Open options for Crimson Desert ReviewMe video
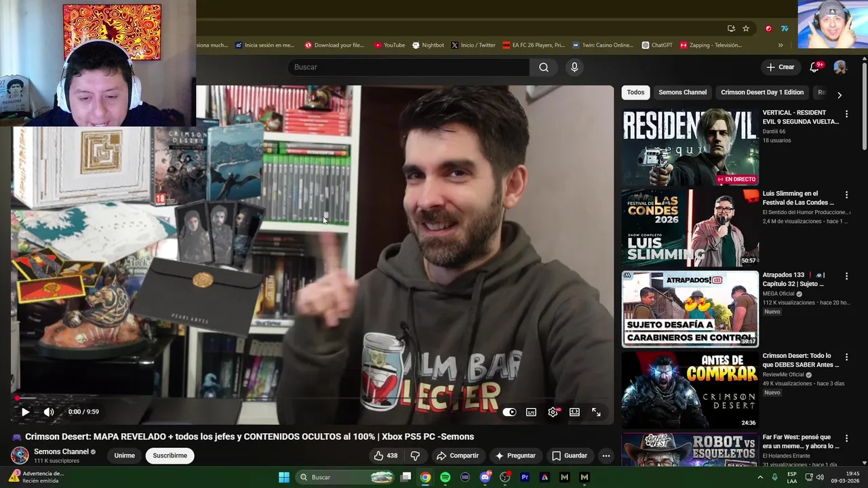868x488 pixels. [x=846, y=357]
